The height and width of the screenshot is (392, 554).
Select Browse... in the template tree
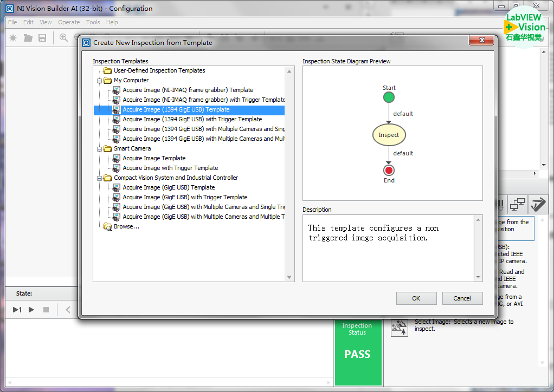[x=126, y=226]
